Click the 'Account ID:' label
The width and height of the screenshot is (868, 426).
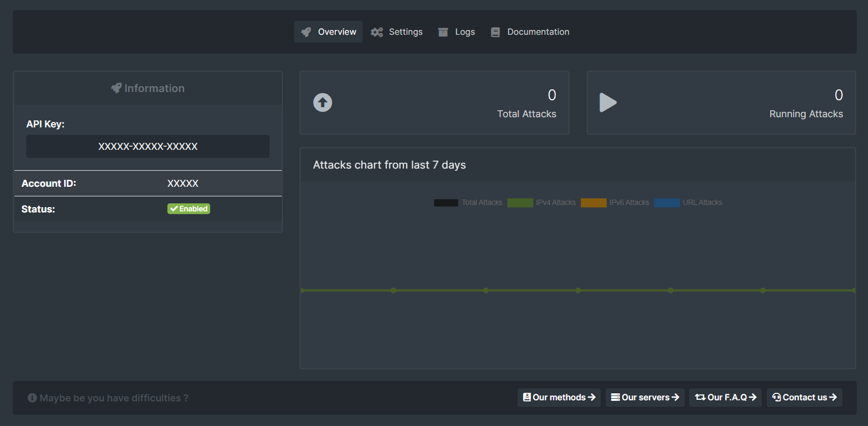tap(49, 184)
